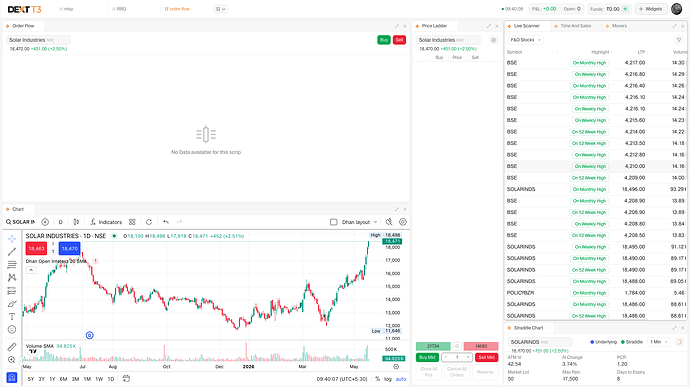Activate the zoom-in chart tool

pos(12,360)
